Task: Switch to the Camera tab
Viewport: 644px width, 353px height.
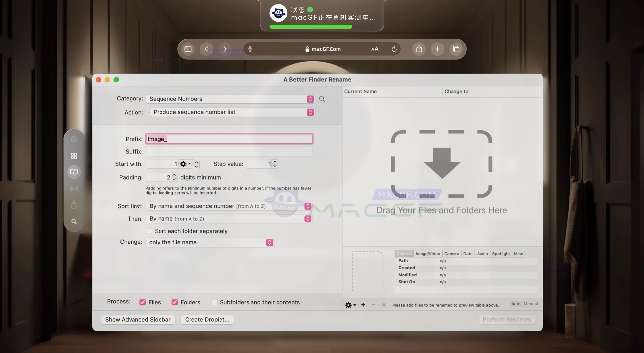Action: click(x=452, y=254)
